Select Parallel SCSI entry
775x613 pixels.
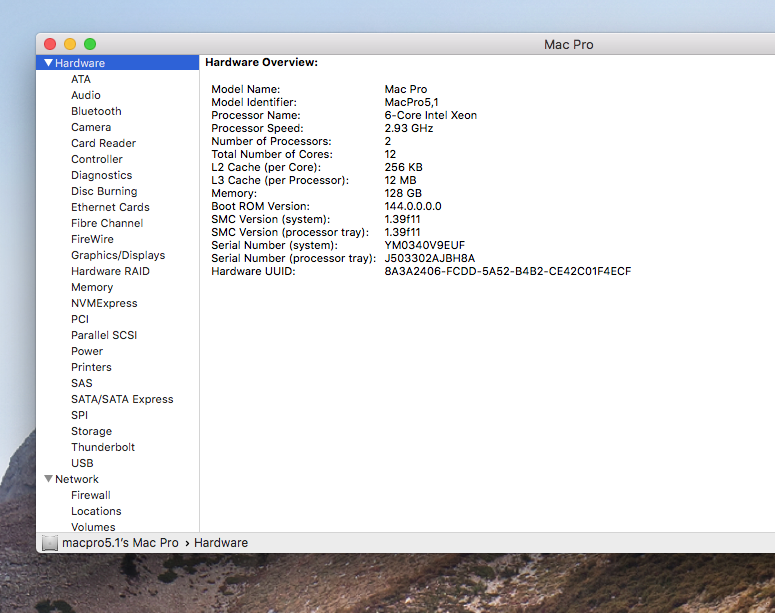click(104, 335)
